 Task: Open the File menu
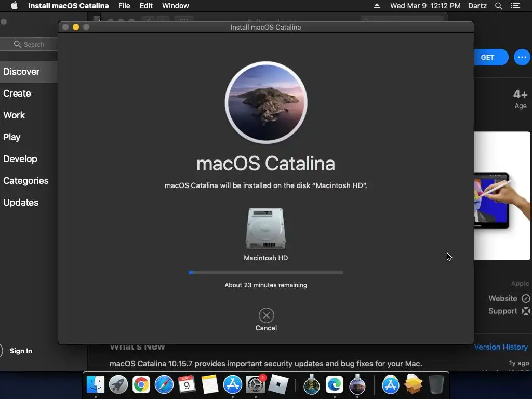(x=124, y=6)
